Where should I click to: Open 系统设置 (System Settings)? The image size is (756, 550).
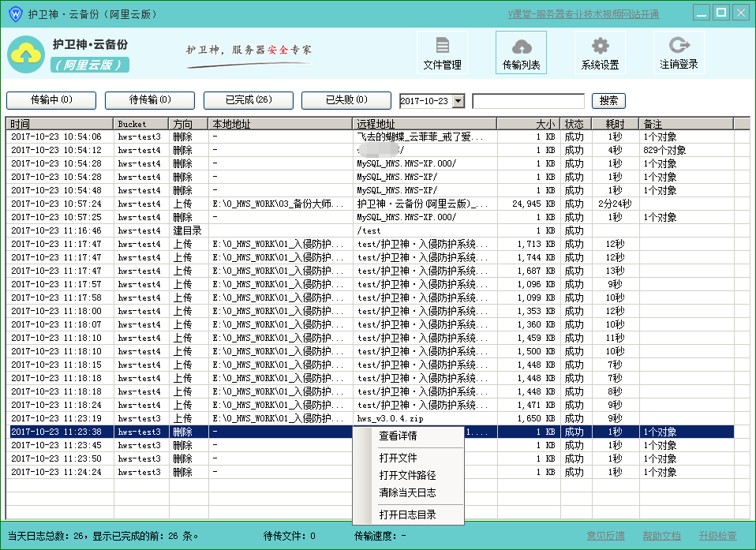tap(601, 52)
